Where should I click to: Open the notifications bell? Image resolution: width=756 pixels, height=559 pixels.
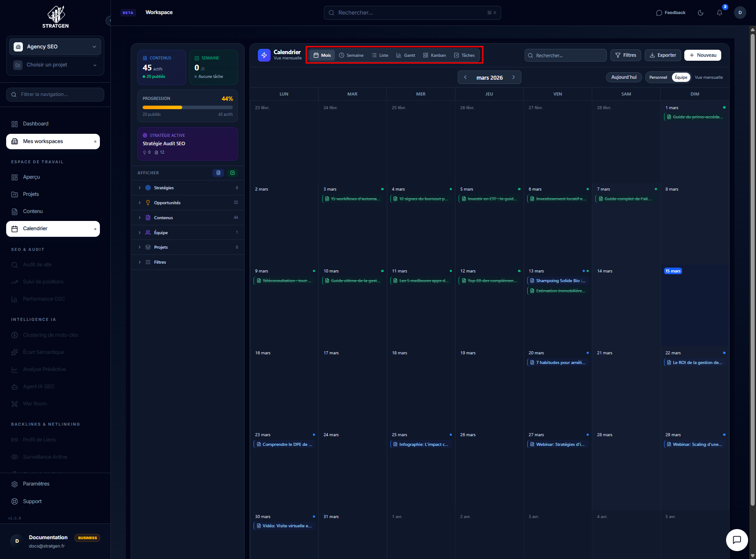point(719,12)
